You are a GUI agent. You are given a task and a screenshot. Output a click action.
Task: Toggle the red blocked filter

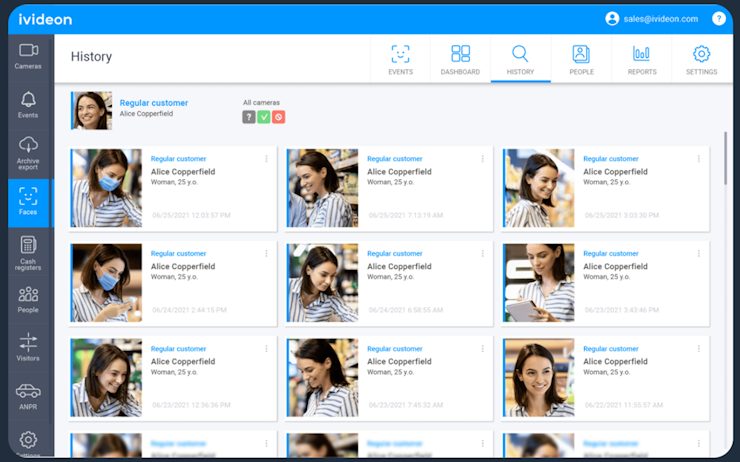278,117
